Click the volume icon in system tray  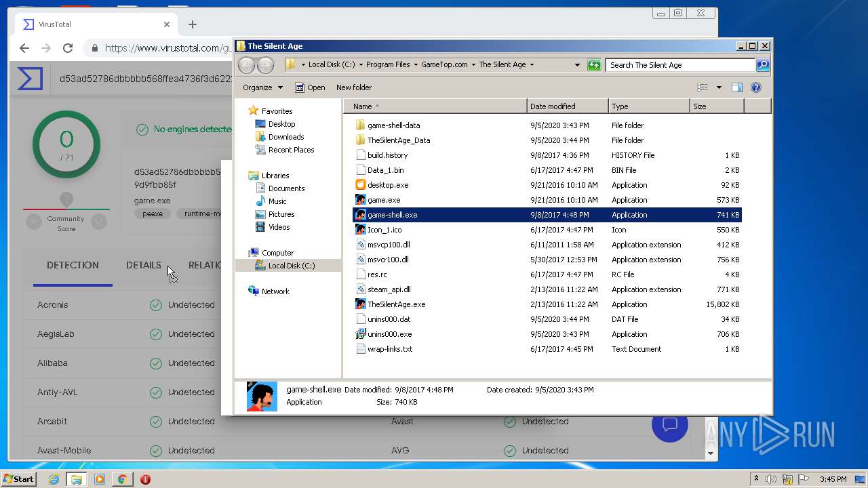[x=771, y=479]
